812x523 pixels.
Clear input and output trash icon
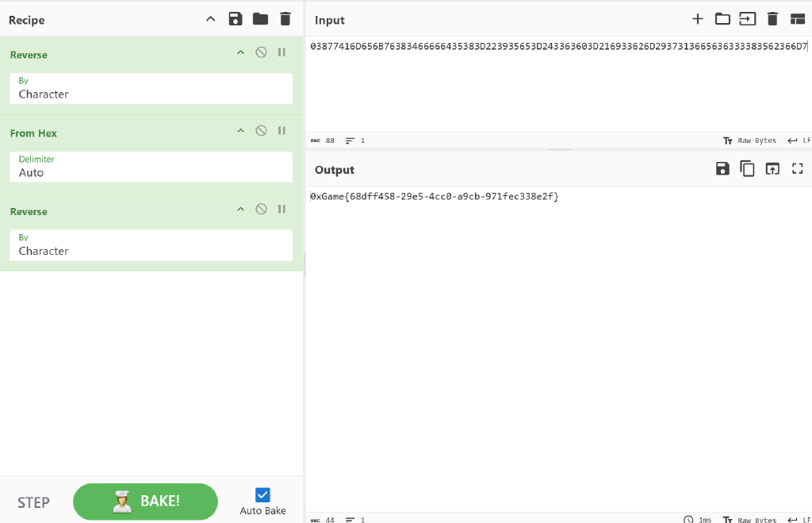[x=773, y=19]
